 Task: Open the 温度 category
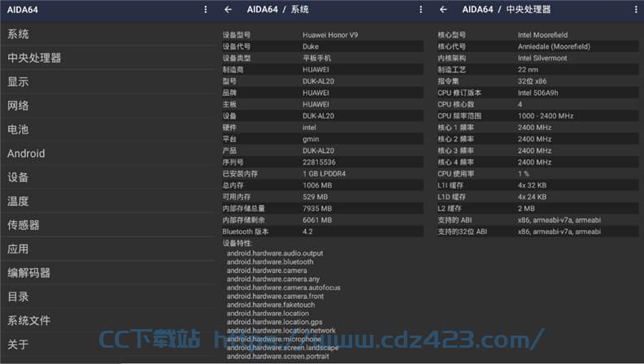[107, 201]
